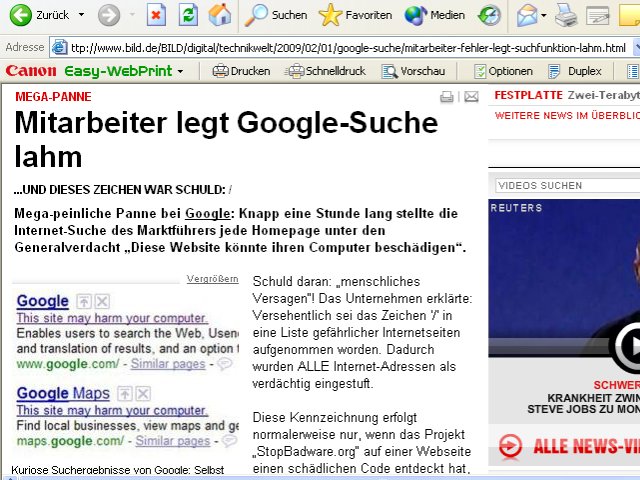Go back with the Zurück button
The image size is (640, 480).
click(x=39, y=15)
